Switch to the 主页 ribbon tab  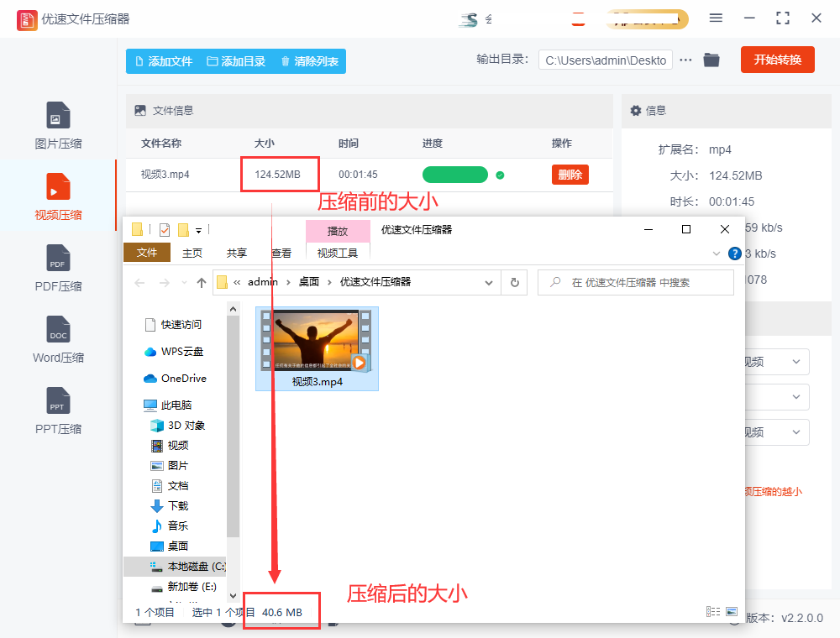pos(192,253)
